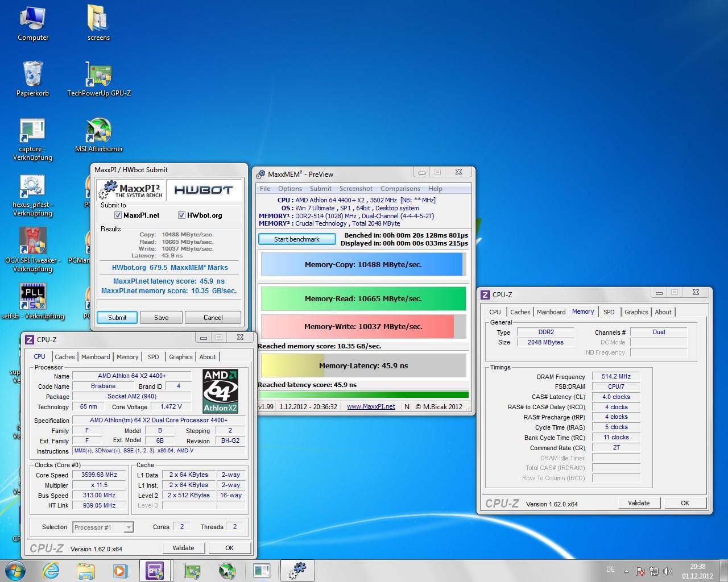This screenshot has width=728, height=582.
Task: Click OK in the left CPU-Z window
Action: pos(229,548)
